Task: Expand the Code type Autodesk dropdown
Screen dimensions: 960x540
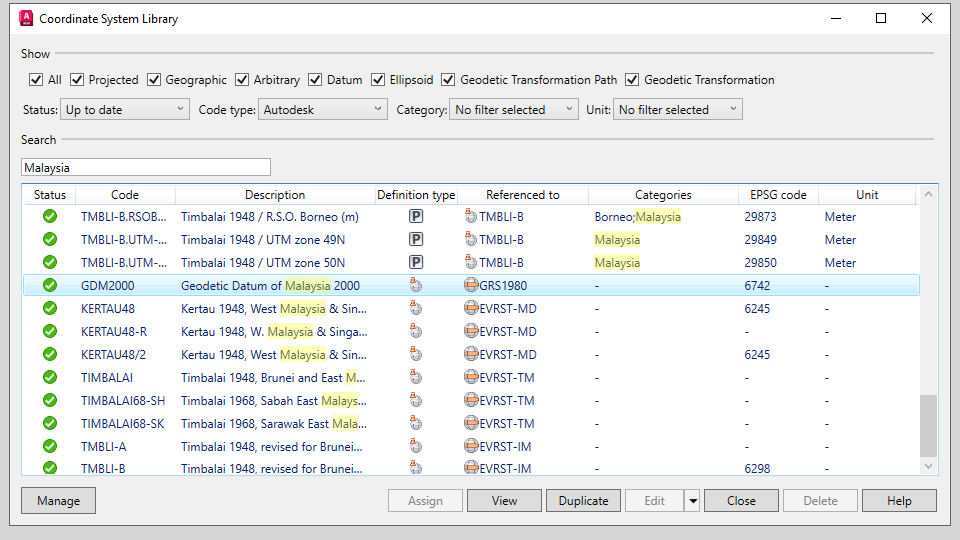Action: click(322, 110)
